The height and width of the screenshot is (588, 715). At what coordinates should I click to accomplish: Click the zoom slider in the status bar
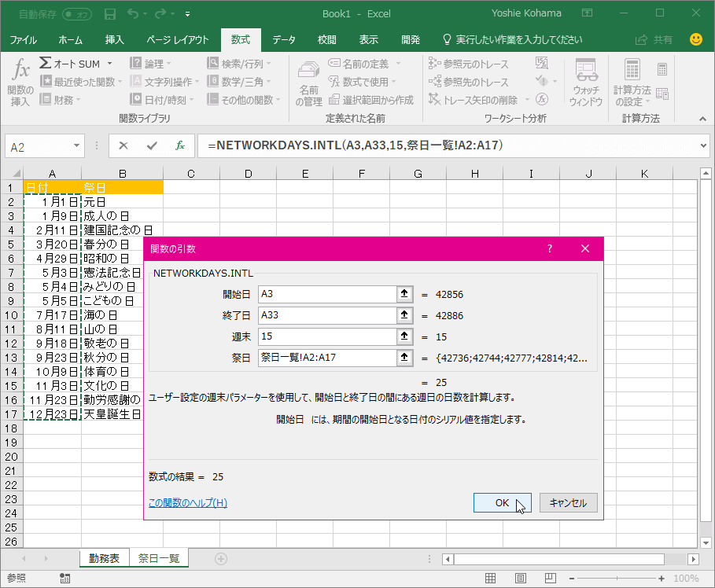(618, 579)
